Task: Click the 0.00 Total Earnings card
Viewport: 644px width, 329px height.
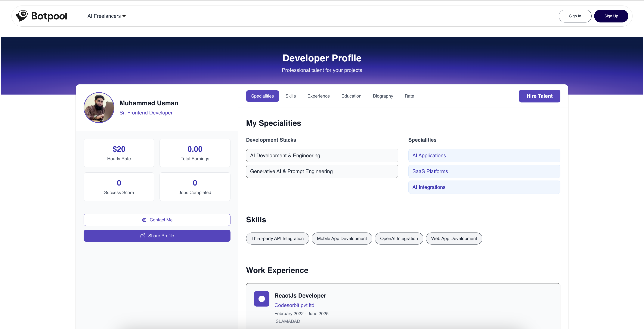Action: 195,153
